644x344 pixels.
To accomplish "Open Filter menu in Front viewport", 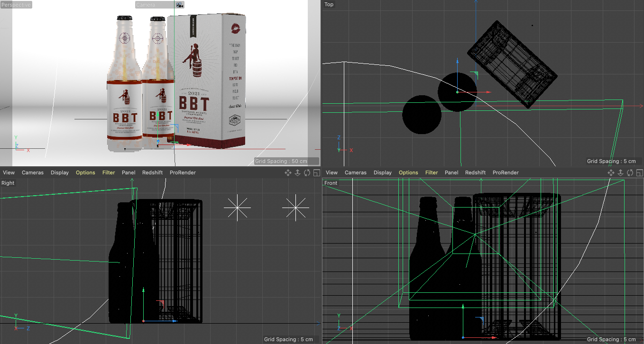I will tap(432, 172).
